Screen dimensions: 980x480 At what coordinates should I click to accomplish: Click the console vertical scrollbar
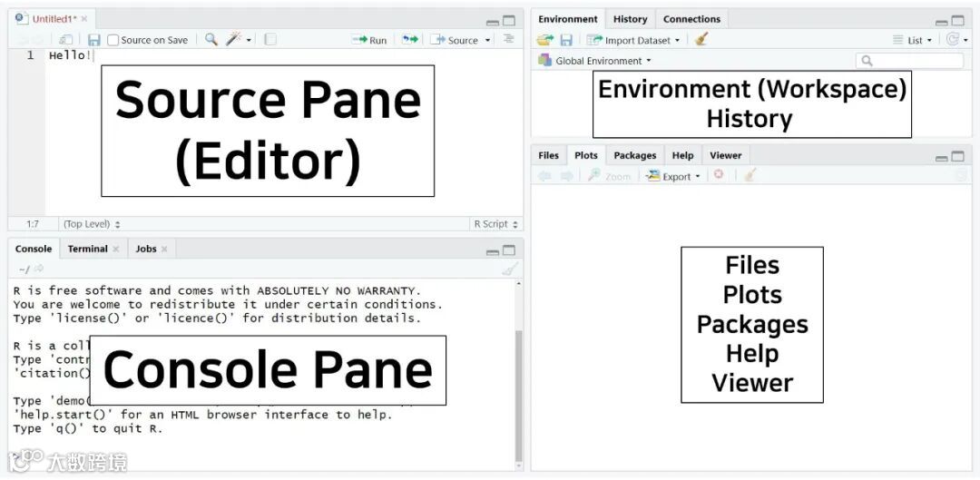click(x=519, y=397)
